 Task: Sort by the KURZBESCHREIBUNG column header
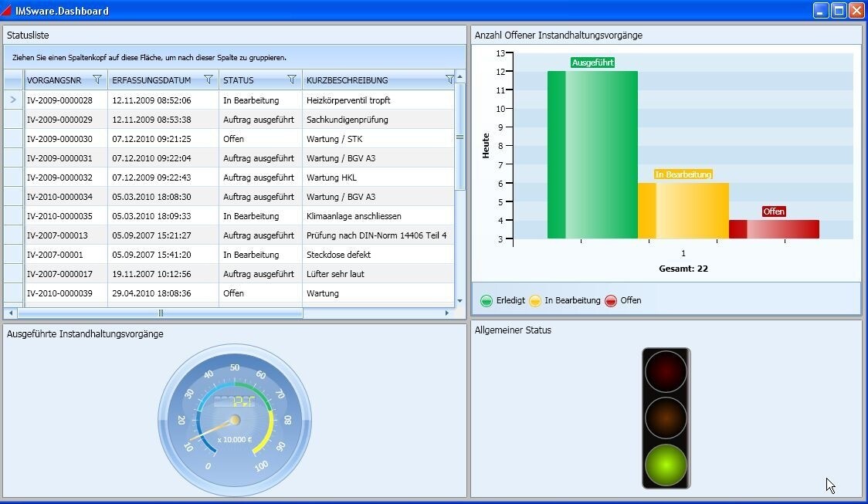347,80
